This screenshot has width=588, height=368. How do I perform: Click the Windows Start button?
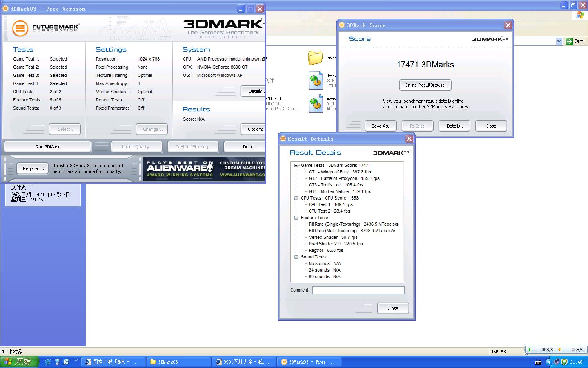(x=20, y=361)
